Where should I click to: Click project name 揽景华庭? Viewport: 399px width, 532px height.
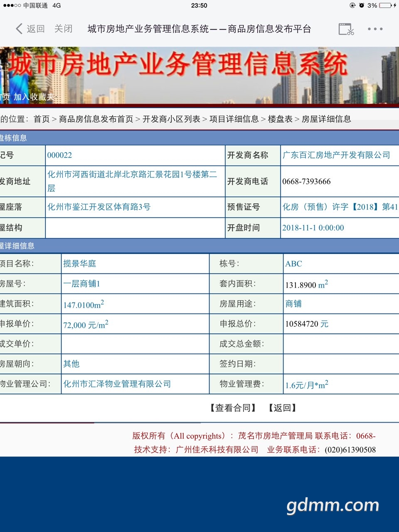point(79,264)
